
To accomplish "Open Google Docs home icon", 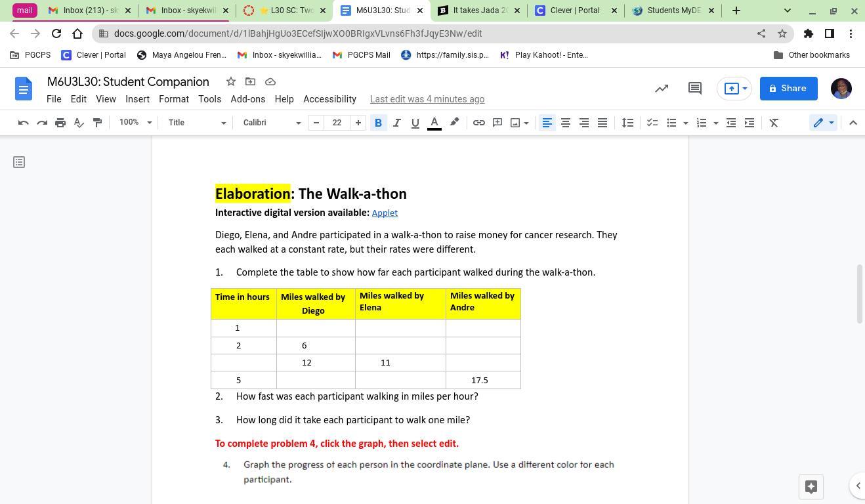I will pos(24,89).
